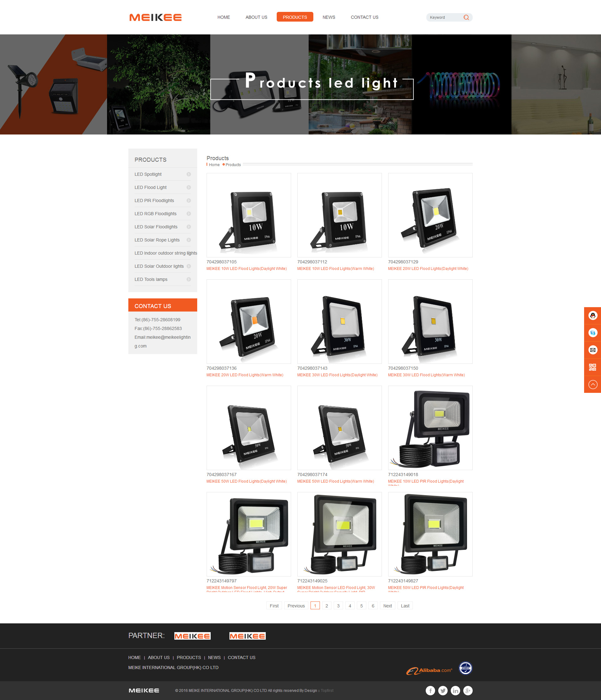The width and height of the screenshot is (601, 700).
Task: Click the QR code icon on the right sidebar
Action: pos(592,367)
